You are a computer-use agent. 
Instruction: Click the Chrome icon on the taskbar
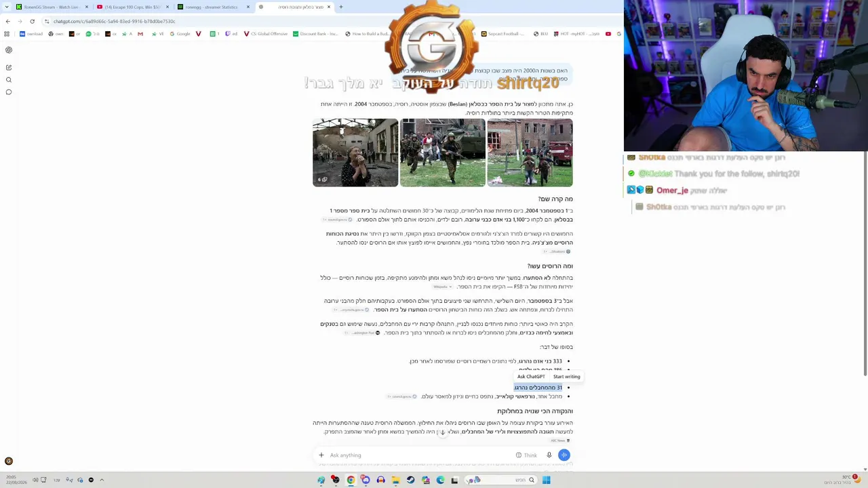[351, 480]
